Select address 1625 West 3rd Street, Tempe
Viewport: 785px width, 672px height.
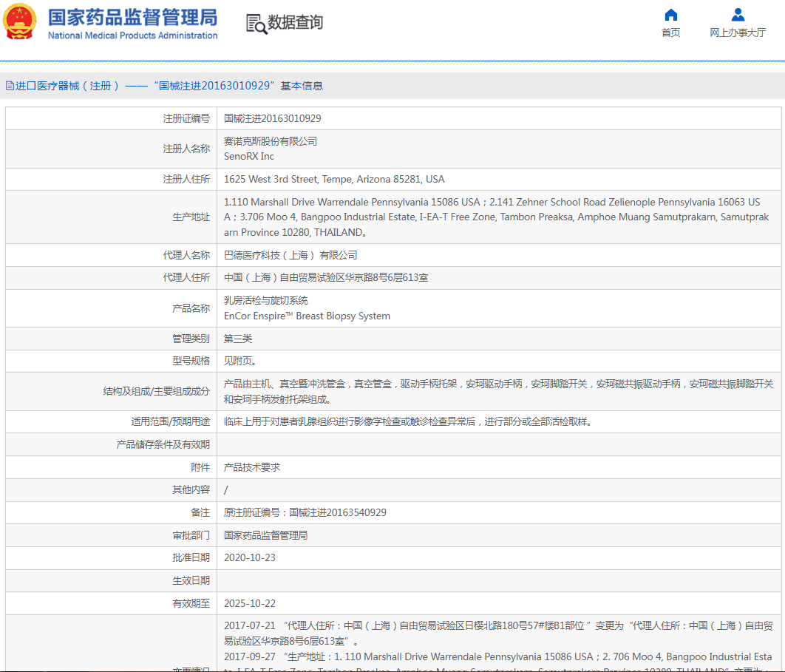pyautogui.click(x=334, y=179)
